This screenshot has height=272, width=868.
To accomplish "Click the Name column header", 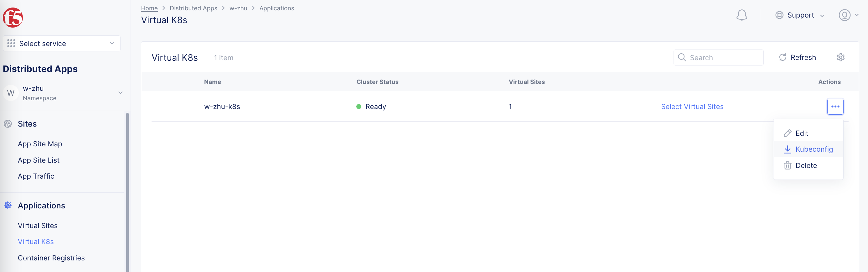I will coord(212,82).
